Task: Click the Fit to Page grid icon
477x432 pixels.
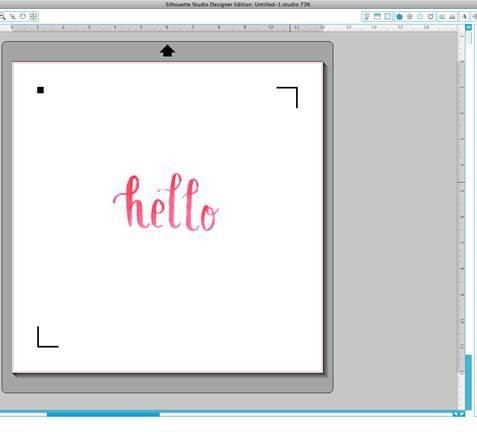Action: [33, 16]
